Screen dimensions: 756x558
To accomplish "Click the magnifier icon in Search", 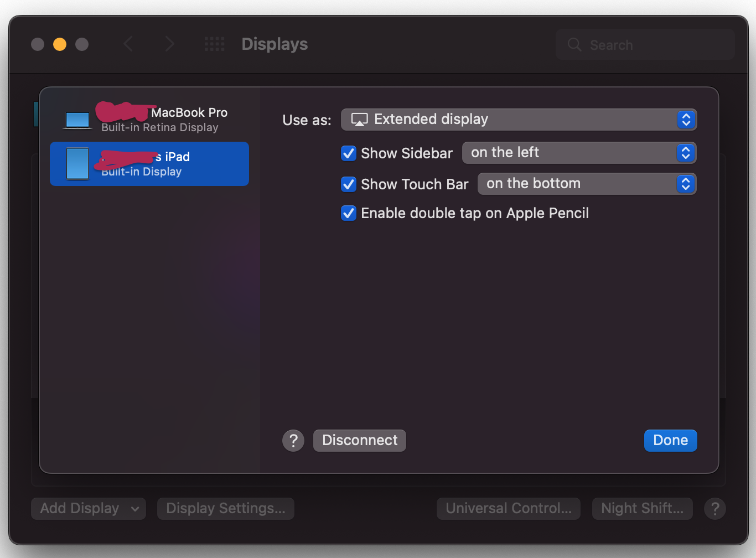I will 574,45.
